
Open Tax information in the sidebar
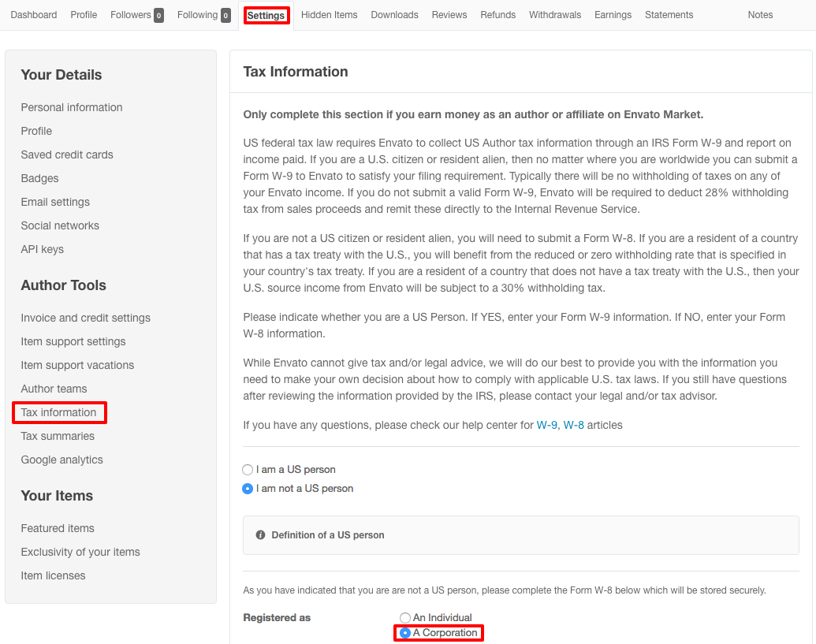click(x=59, y=412)
